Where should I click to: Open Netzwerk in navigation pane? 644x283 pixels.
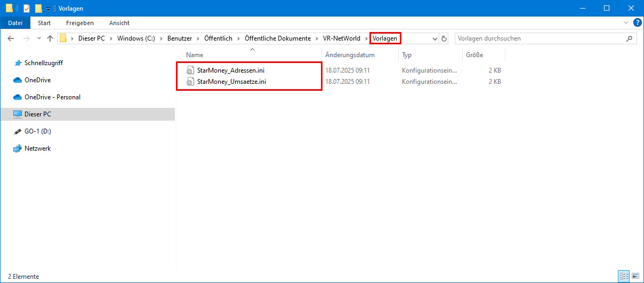(38, 148)
